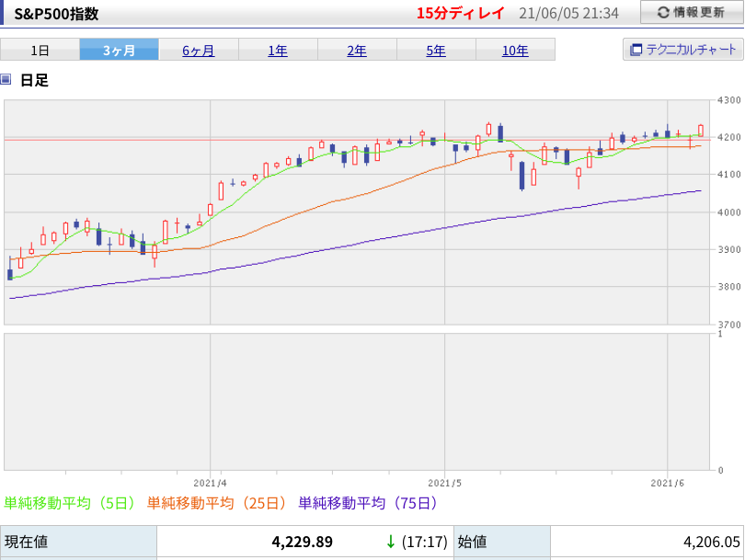
Task: Click the 21/06/05 21:34 timestamp
Action: (x=568, y=13)
